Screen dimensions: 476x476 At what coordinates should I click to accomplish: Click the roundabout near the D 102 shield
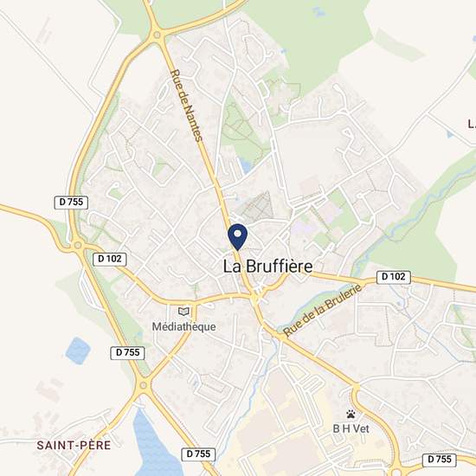pyautogui.click(x=78, y=245)
